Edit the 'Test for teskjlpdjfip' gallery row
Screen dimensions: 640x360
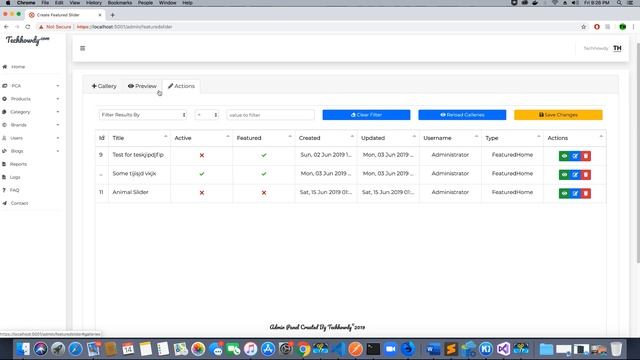[575, 156]
